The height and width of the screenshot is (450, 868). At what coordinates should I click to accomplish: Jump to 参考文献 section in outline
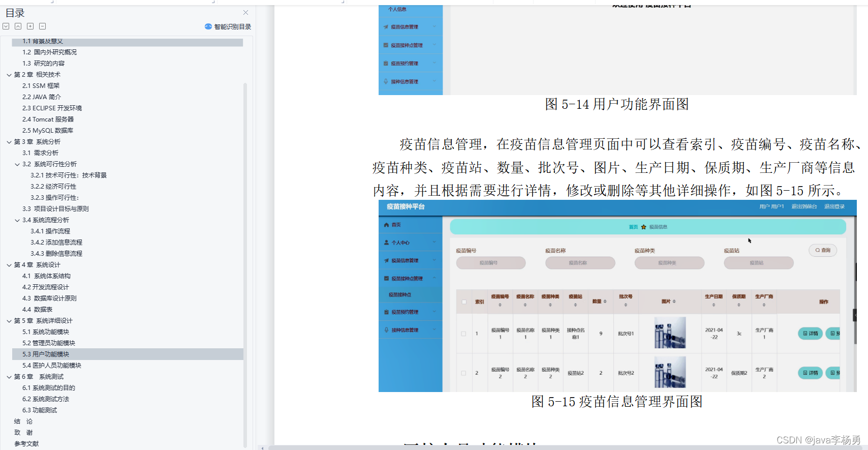(26, 444)
